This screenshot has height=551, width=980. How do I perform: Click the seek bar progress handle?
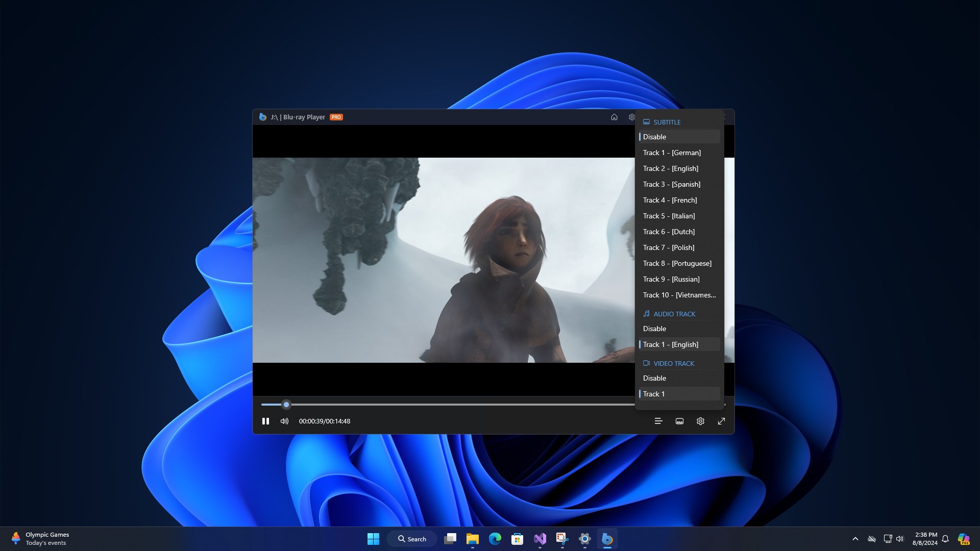286,405
